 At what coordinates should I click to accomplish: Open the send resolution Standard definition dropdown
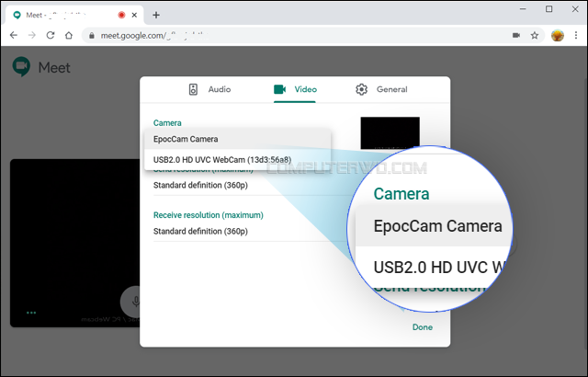(x=251, y=186)
